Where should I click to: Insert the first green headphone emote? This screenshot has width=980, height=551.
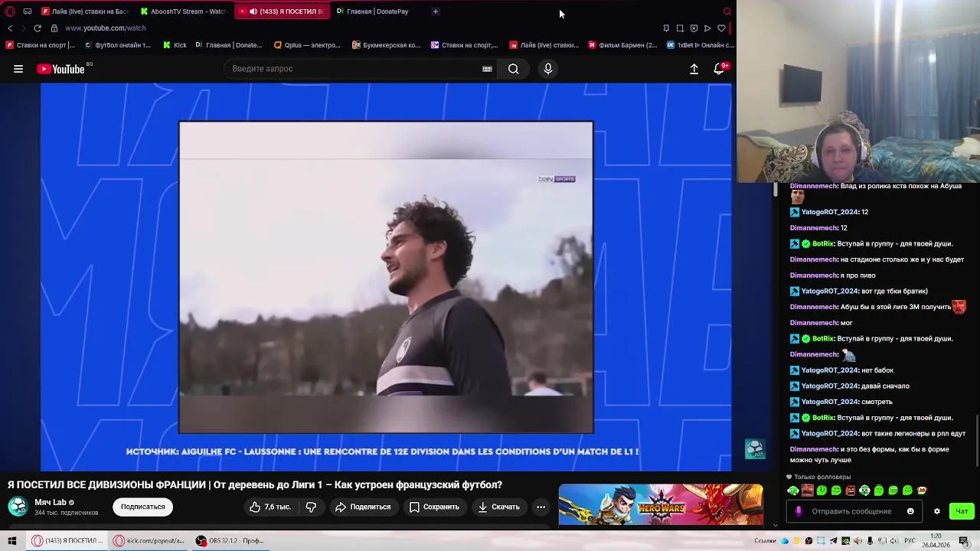(x=793, y=491)
